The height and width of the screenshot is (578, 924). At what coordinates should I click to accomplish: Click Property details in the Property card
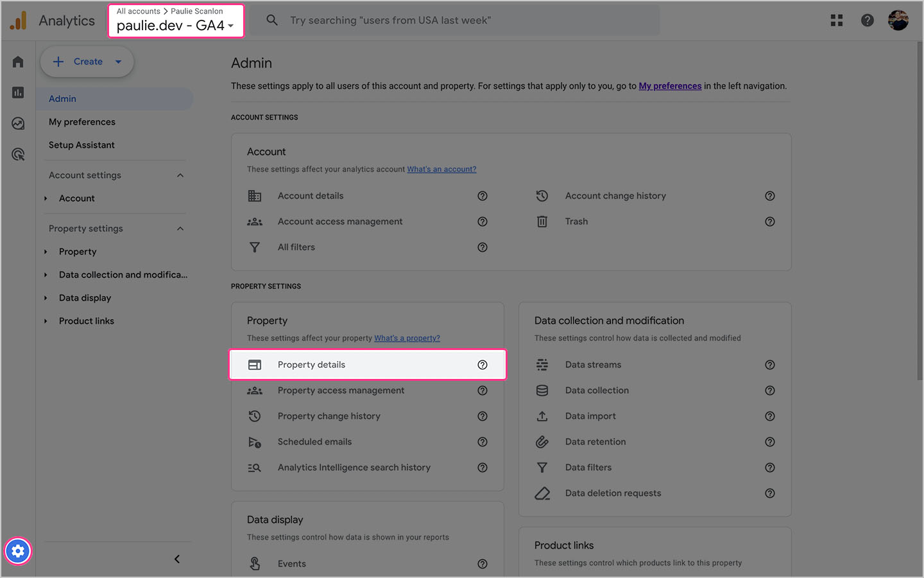click(311, 364)
